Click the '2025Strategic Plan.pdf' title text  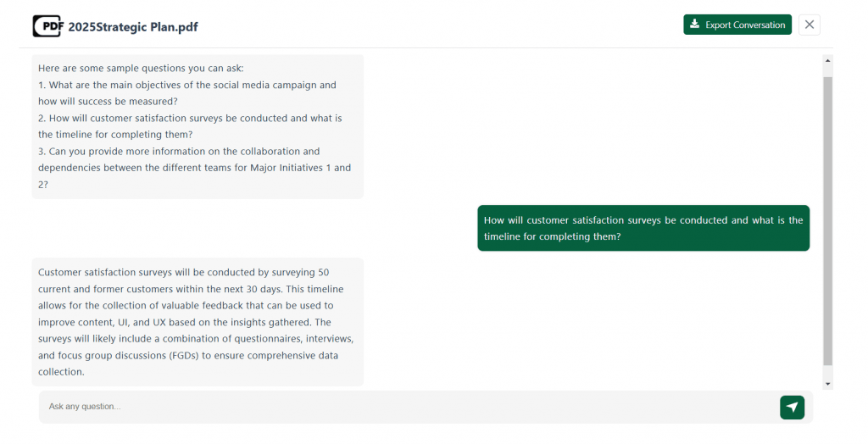(133, 27)
